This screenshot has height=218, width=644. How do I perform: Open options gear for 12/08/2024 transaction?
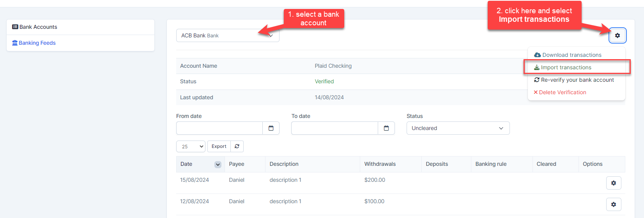tap(614, 204)
